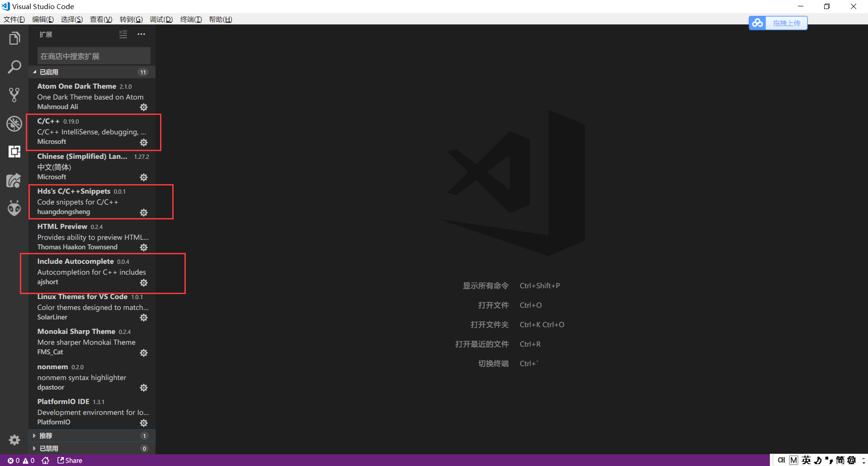Screen dimensions: 868x466
Task: Select the Extensions icon in activity bar
Action: [14, 152]
